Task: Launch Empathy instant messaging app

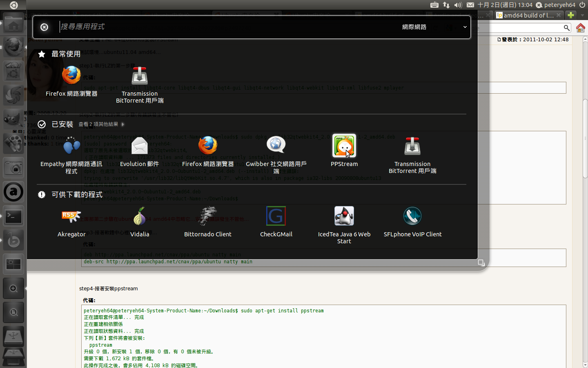Action: (x=71, y=155)
